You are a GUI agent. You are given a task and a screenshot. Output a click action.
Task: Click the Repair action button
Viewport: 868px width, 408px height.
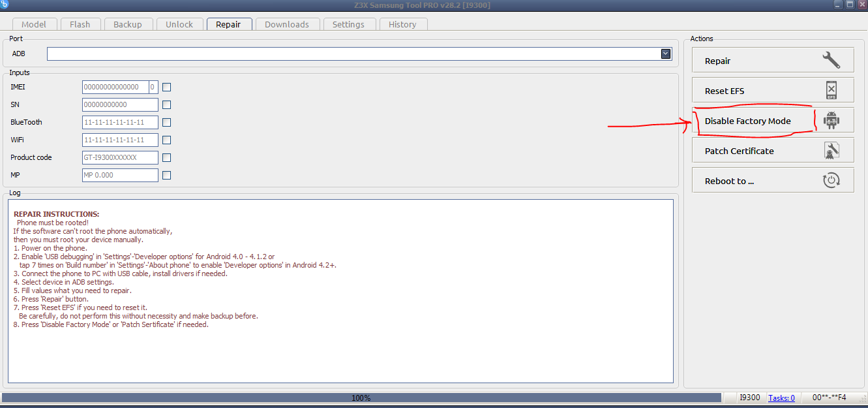pyautogui.click(x=773, y=60)
